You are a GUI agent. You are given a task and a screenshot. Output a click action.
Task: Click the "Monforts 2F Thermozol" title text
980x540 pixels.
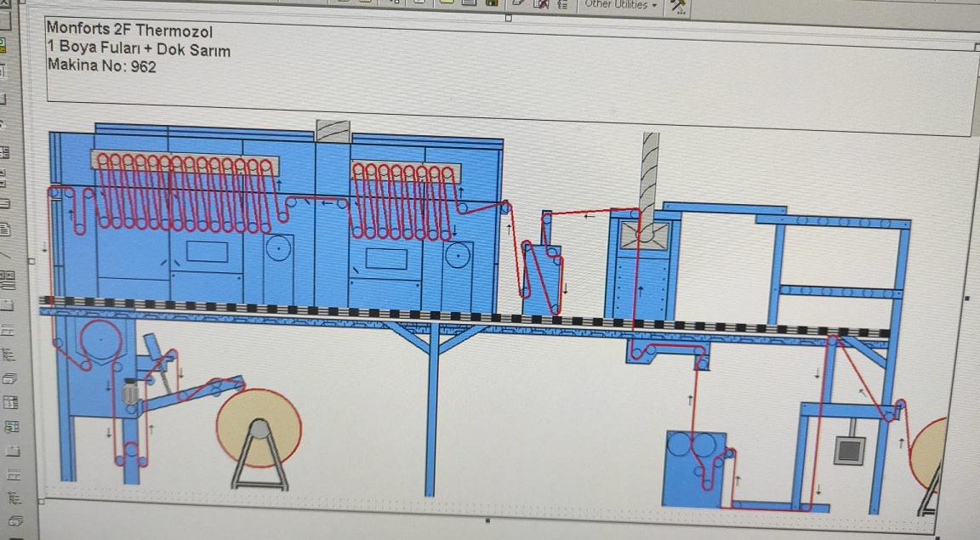130,30
